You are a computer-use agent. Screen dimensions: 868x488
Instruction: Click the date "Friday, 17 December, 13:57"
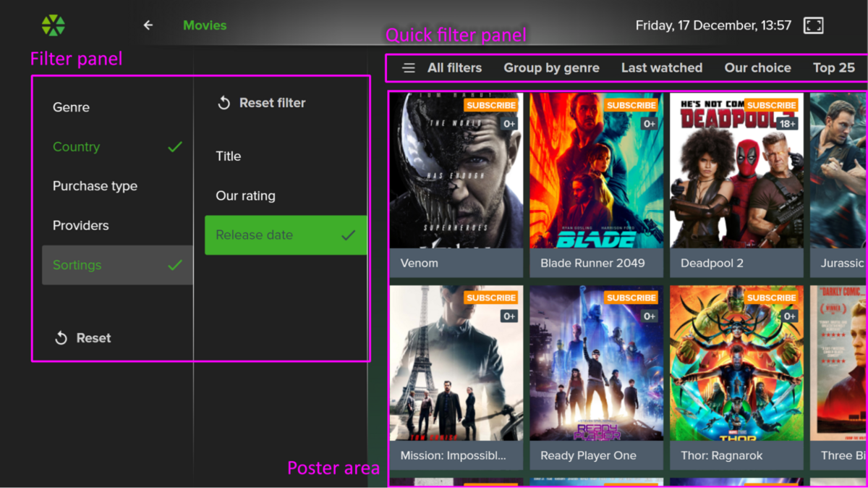point(713,25)
